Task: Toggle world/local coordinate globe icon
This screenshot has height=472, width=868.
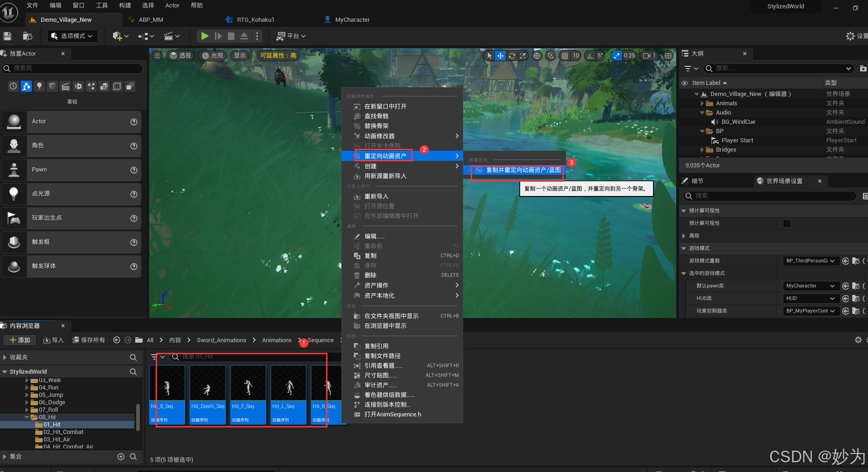Action: pyautogui.click(x=537, y=56)
